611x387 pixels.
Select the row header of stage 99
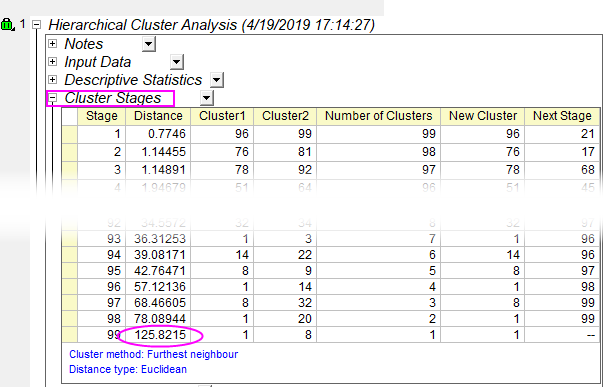tap(70, 334)
